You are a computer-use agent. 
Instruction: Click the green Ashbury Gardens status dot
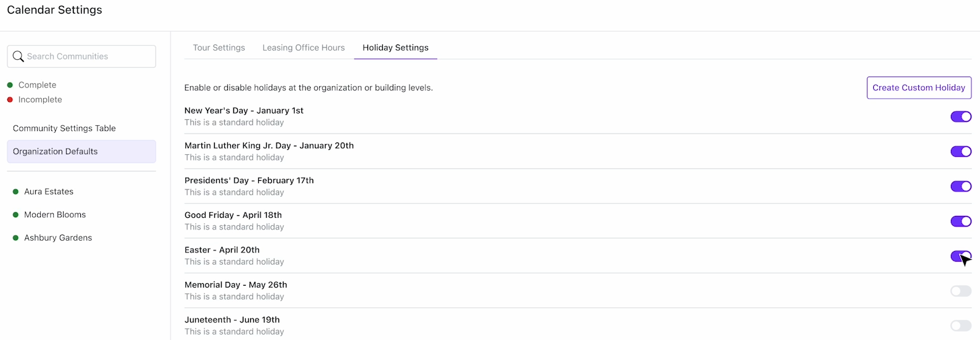tap(15, 238)
